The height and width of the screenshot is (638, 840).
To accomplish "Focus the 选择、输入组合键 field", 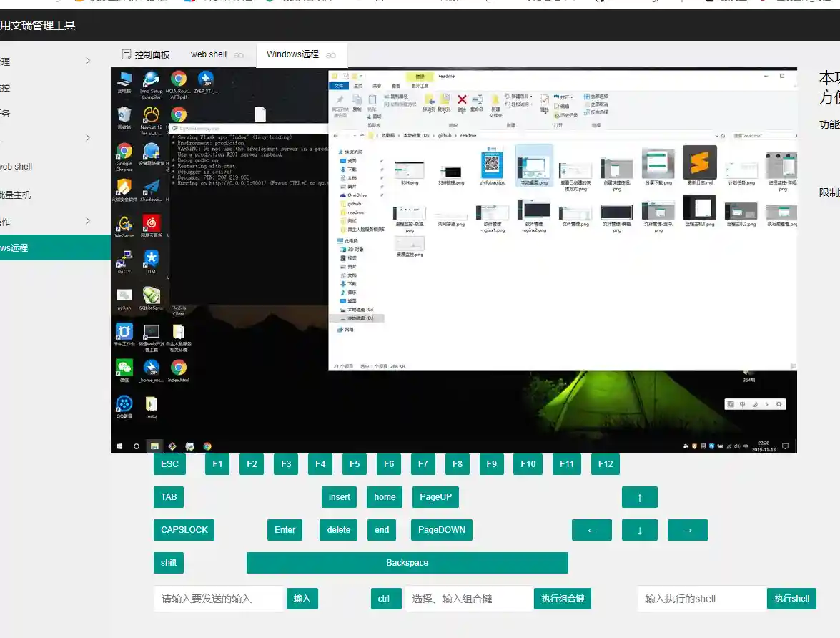I will (x=469, y=599).
